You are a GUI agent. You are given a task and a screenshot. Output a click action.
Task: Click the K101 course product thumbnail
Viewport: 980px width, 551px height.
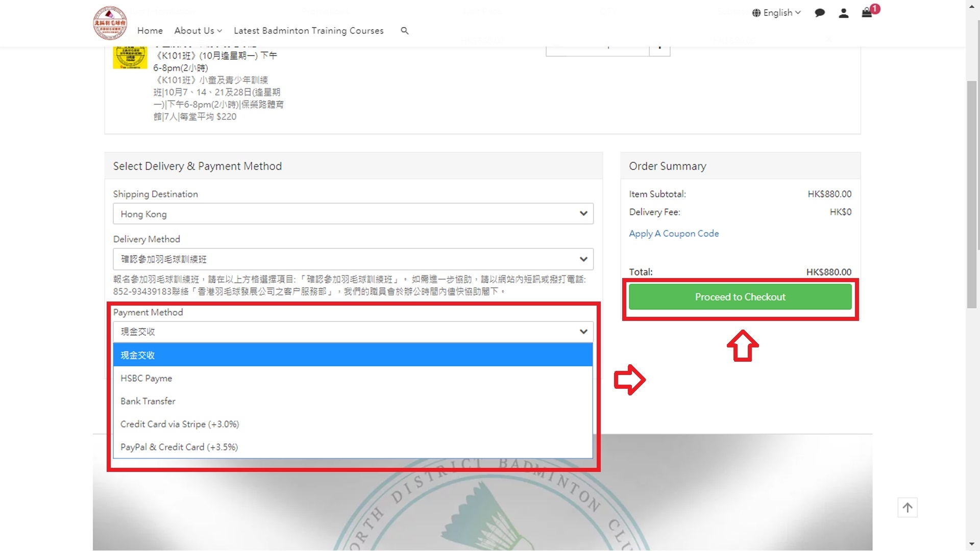130,57
